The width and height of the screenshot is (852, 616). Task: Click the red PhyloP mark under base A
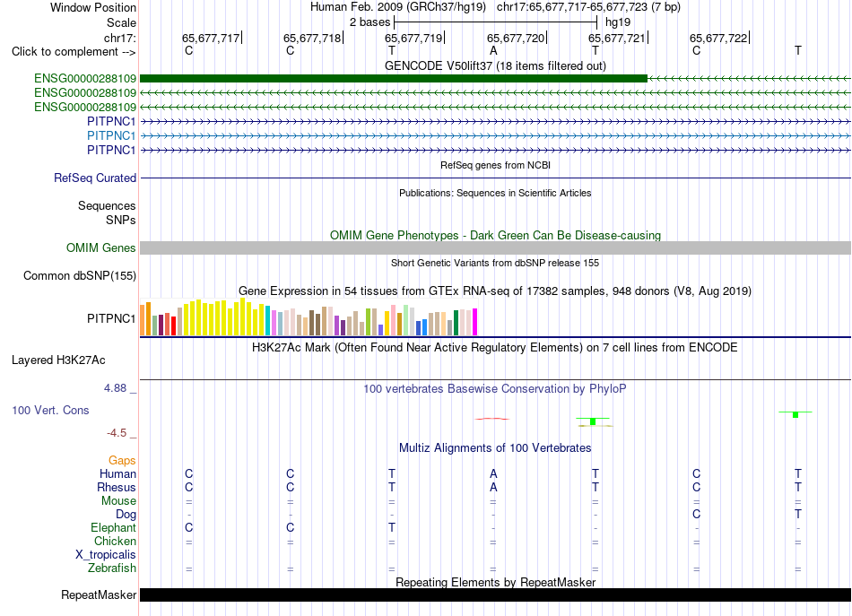[492, 419]
